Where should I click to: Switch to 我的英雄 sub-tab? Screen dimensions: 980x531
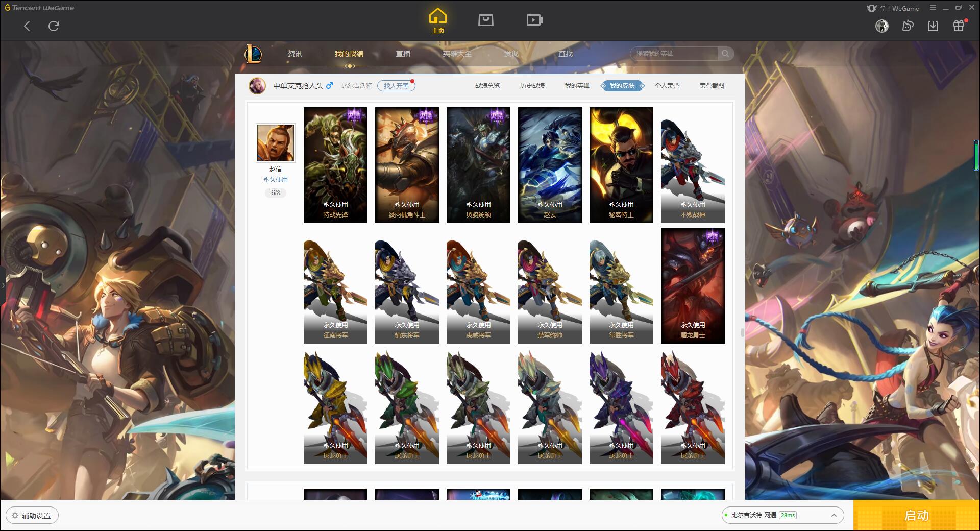point(577,86)
